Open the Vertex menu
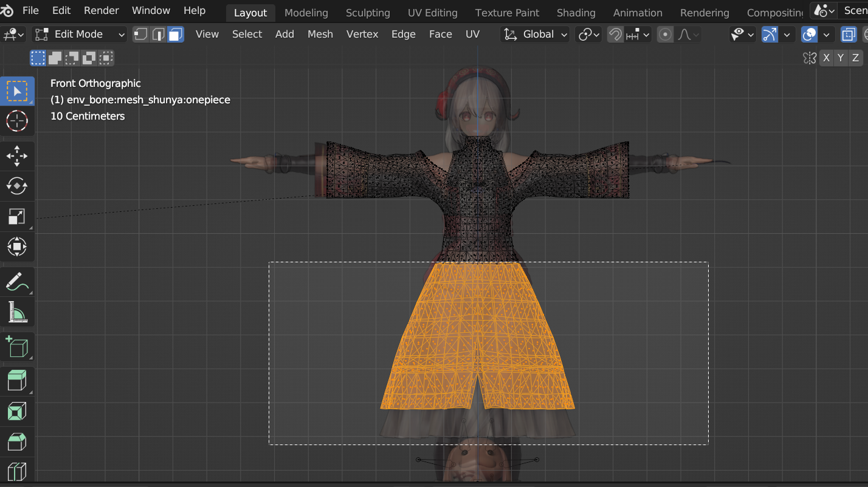Screen dimensions: 868x487 pyautogui.click(x=362, y=35)
